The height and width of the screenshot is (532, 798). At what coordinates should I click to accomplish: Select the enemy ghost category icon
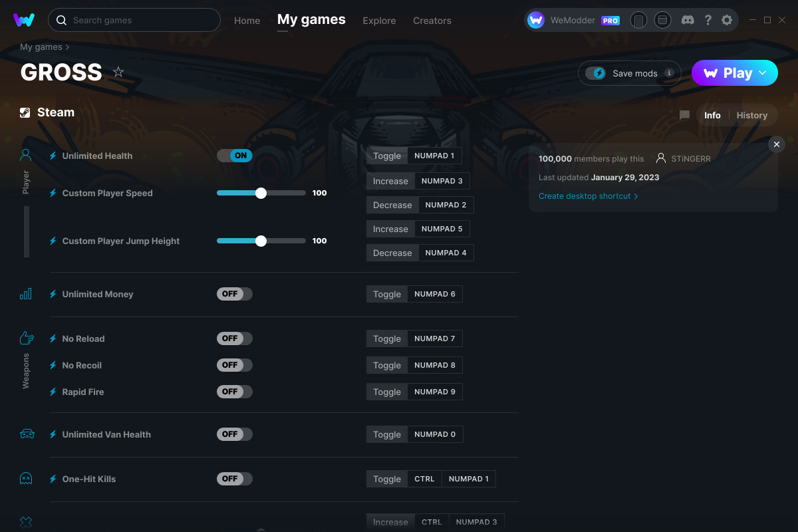point(26,478)
